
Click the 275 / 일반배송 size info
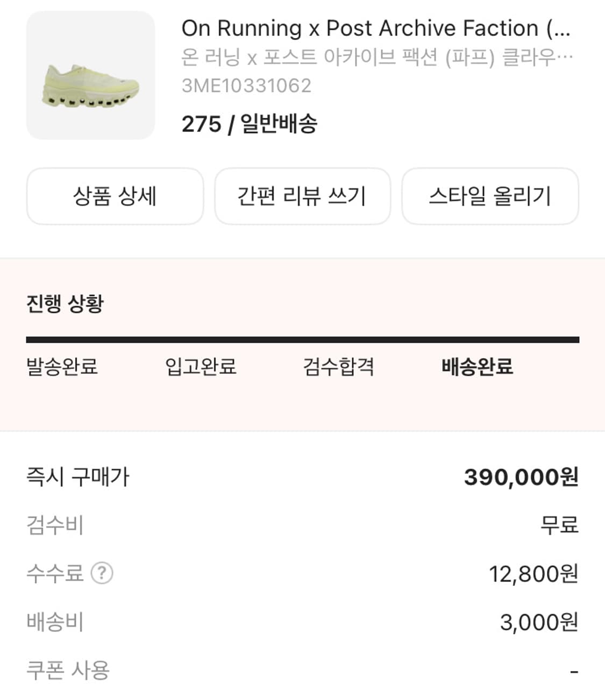click(x=250, y=124)
